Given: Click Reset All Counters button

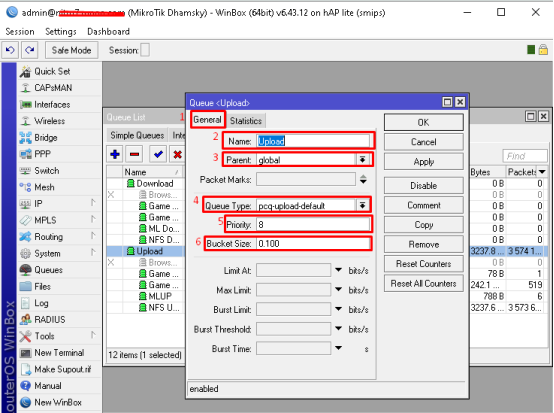Looking at the screenshot, I should click(424, 283).
